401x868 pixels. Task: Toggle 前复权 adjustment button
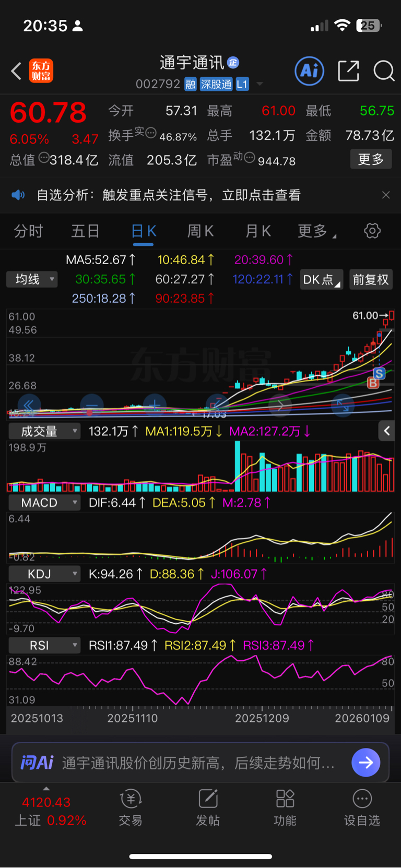coord(371,280)
